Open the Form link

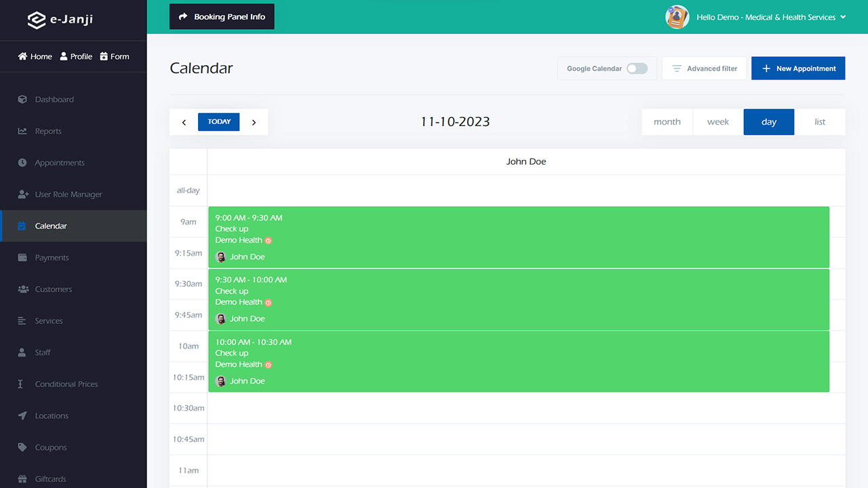click(x=115, y=56)
